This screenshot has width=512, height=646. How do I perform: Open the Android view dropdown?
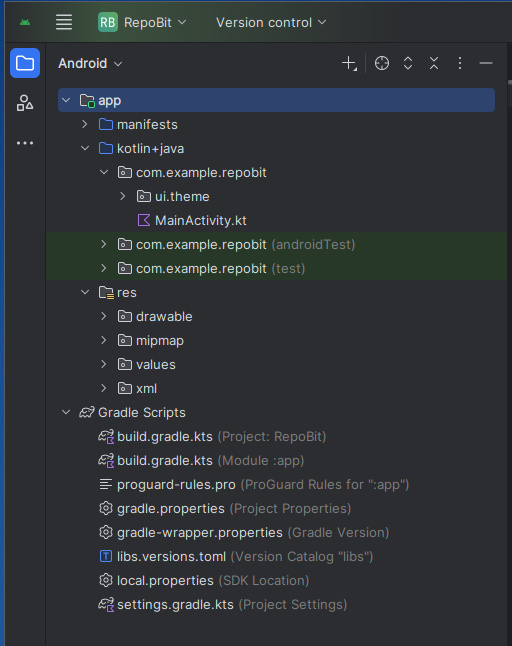tap(90, 63)
